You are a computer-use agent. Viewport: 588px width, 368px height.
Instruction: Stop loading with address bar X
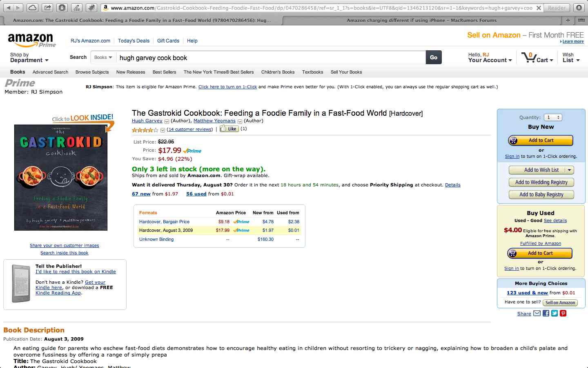coord(539,8)
